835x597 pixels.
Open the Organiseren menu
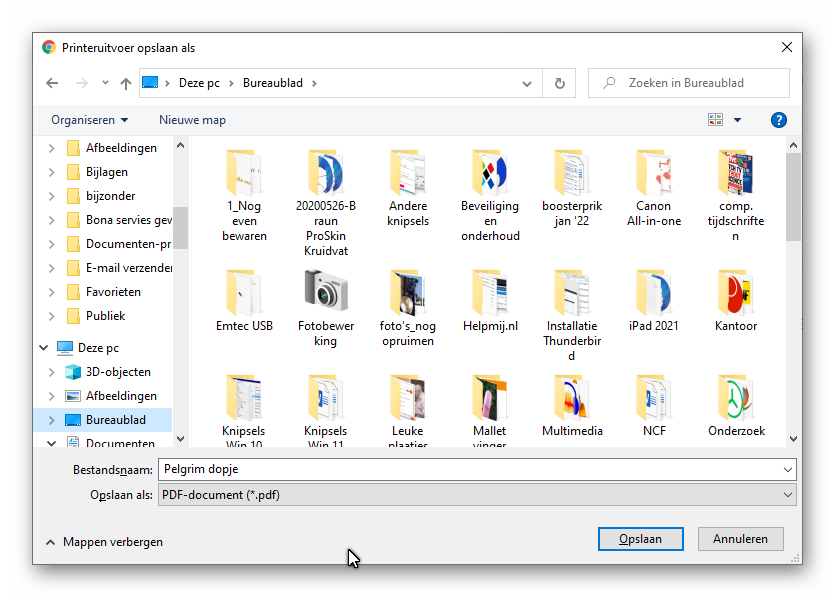coord(90,120)
